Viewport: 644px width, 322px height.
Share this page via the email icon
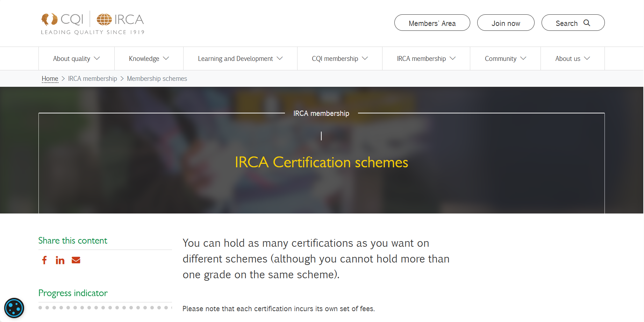(x=76, y=260)
